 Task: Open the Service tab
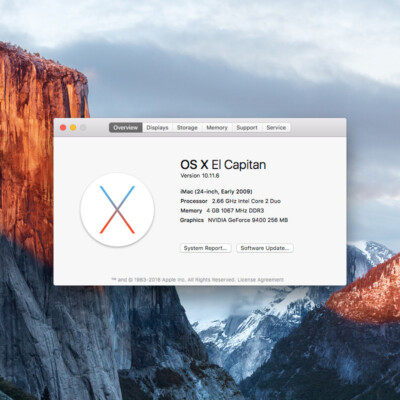(276, 128)
